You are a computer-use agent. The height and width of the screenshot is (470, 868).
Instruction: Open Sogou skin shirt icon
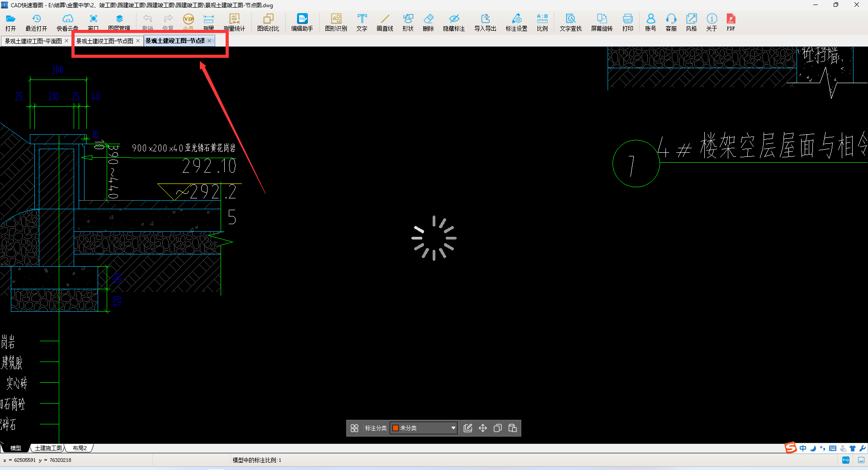click(x=853, y=448)
